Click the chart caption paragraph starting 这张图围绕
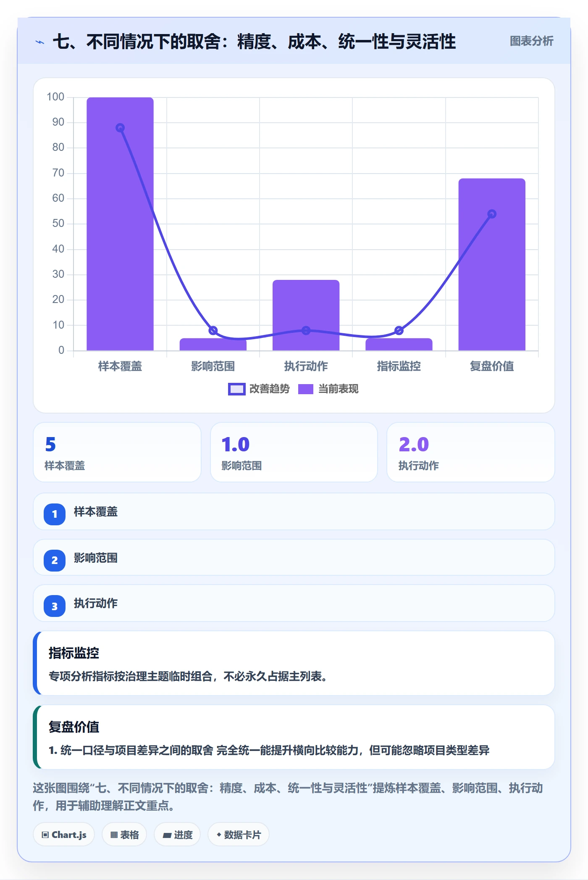Viewport: 588px width, 880px height. click(288, 797)
